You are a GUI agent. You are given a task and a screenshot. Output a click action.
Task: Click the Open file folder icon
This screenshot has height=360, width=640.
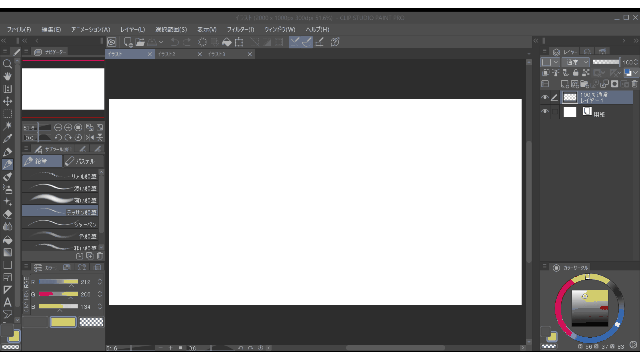pyautogui.click(x=140, y=42)
